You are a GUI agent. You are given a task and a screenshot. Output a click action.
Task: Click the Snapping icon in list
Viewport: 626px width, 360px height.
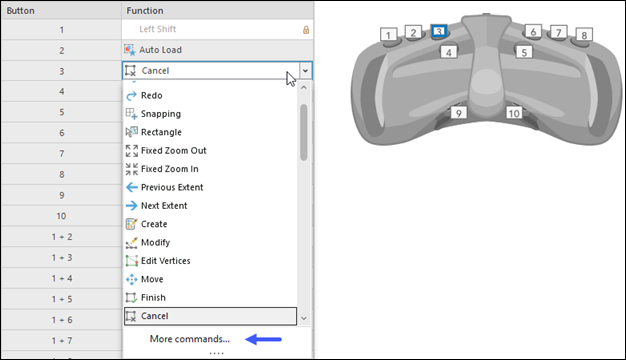click(131, 114)
